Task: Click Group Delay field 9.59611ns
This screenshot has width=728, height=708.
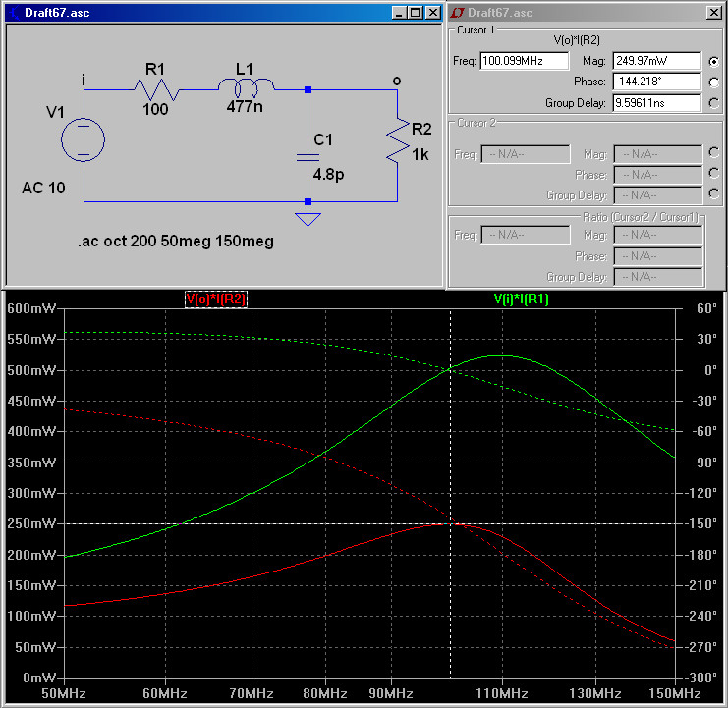Action: (657, 102)
